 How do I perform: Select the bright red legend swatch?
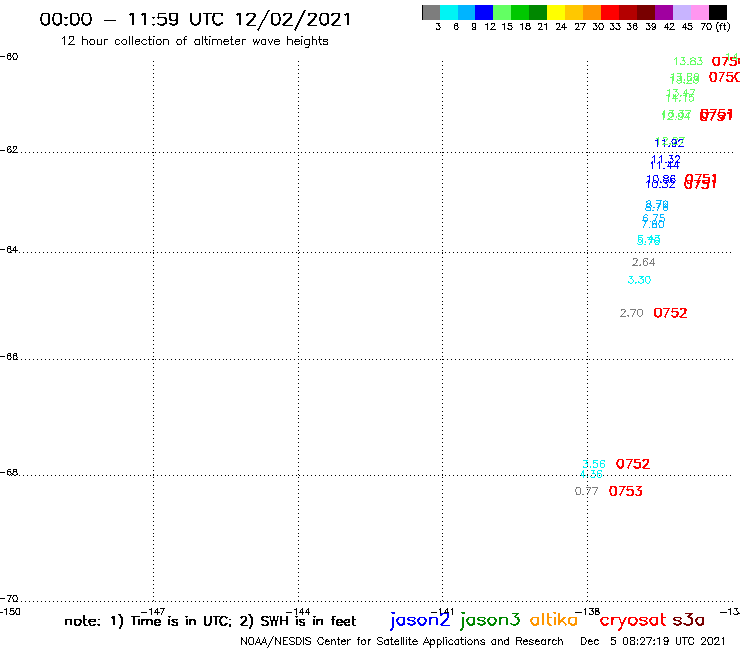[x=610, y=12]
